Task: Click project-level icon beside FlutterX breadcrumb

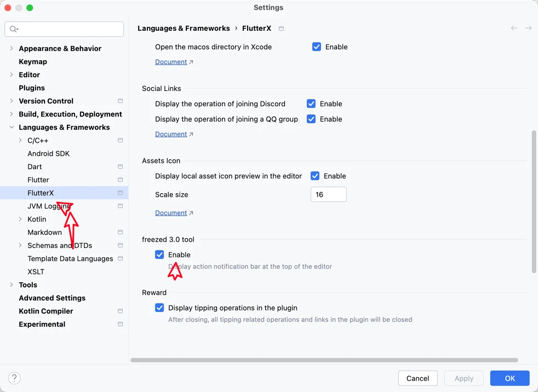Action: [x=281, y=28]
